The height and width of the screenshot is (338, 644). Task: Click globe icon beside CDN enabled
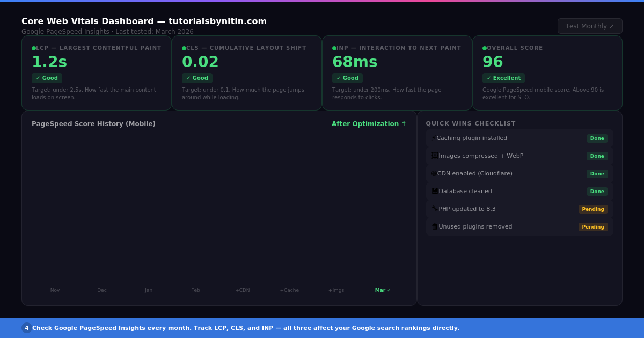click(434, 173)
